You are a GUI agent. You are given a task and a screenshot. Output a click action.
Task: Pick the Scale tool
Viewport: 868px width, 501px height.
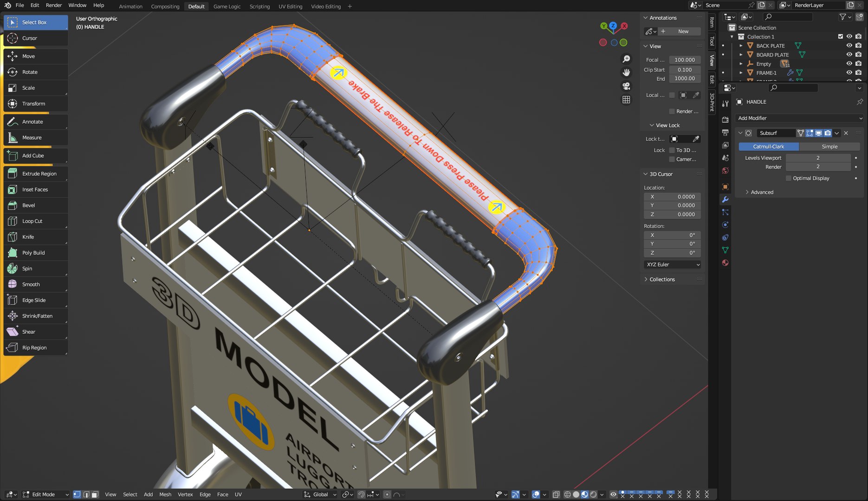pyautogui.click(x=36, y=88)
